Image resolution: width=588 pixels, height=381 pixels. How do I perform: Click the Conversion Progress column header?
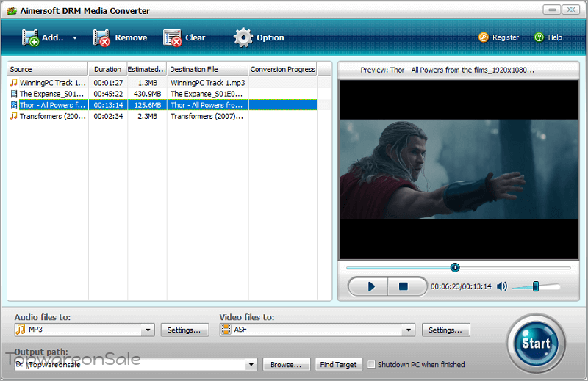click(283, 69)
